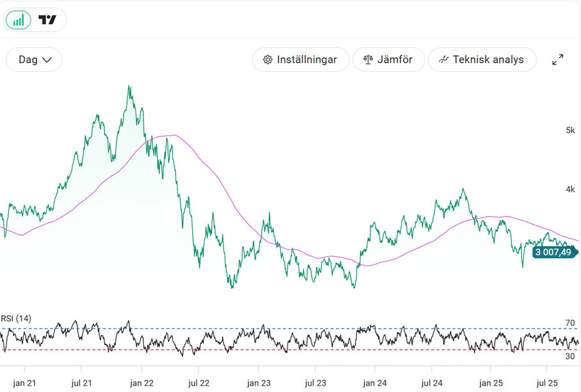Open the Dag interval dropdown
The height and width of the screenshot is (392, 581).
click(34, 60)
